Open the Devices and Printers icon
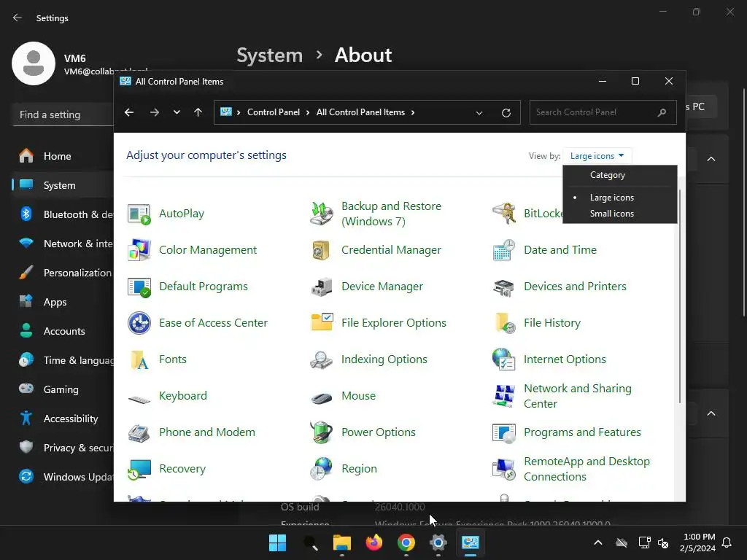Viewport: 747px width, 560px height. (x=504, y=287)
